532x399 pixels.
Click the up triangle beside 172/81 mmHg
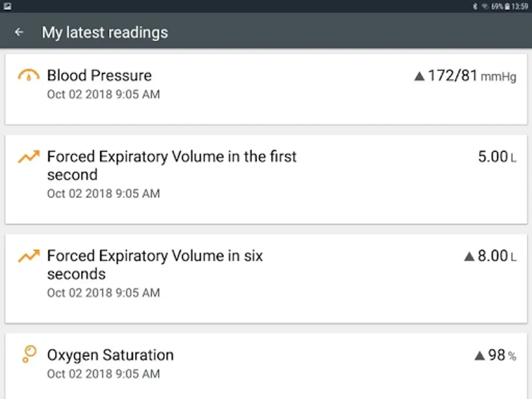tap(419, 76)
